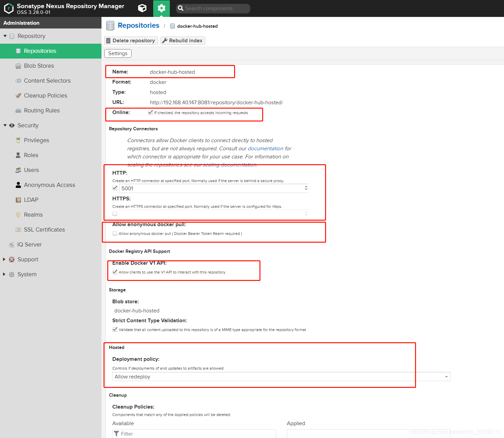Click the Blob Stores sidebar icon
This screenshot has height=438, width=504.
[18, 66]
